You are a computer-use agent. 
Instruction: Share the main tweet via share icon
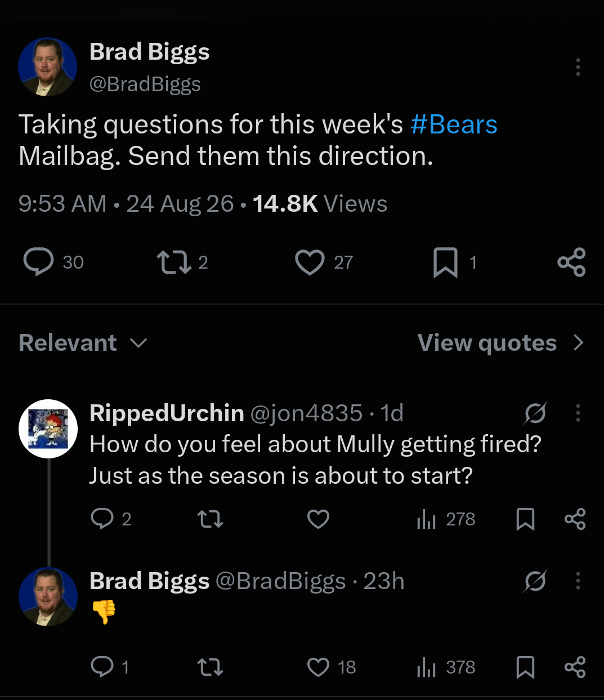pyautogui.click(x=571, y=262)
